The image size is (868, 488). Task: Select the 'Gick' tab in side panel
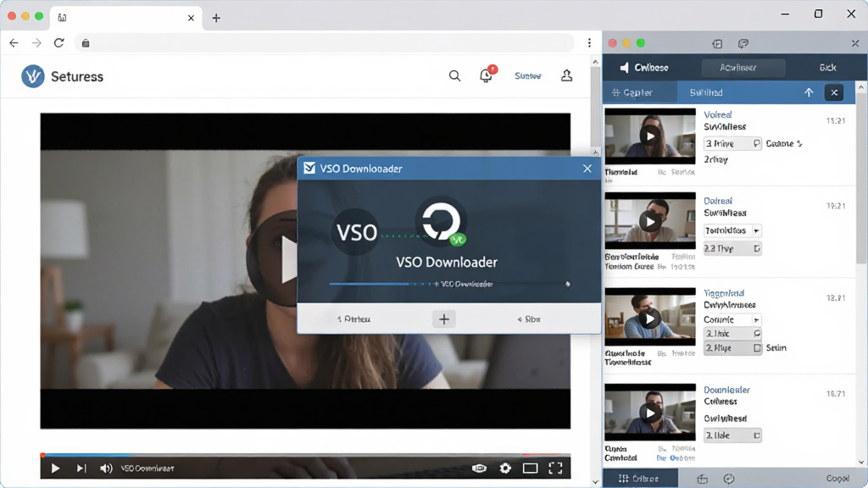coord(827,68)
